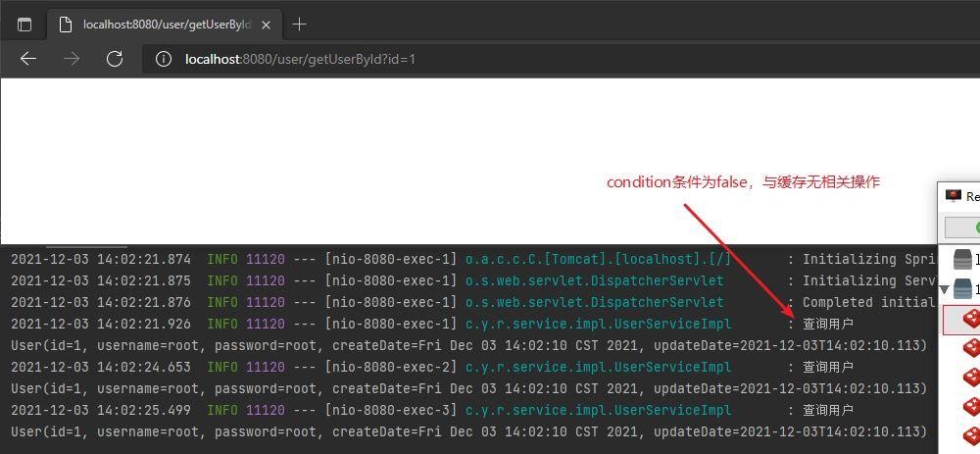Click the forward navigation arrow
The image size is (980, 454).
(72, 59)
